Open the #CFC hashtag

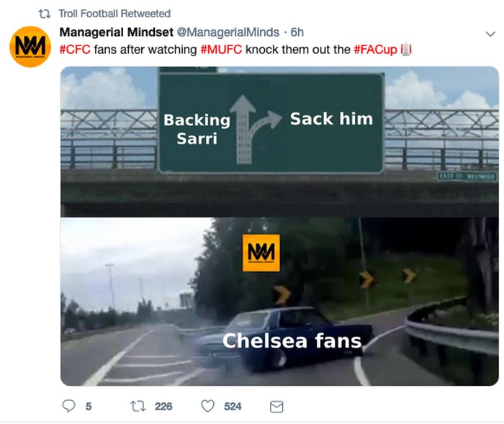pos(75,50)
